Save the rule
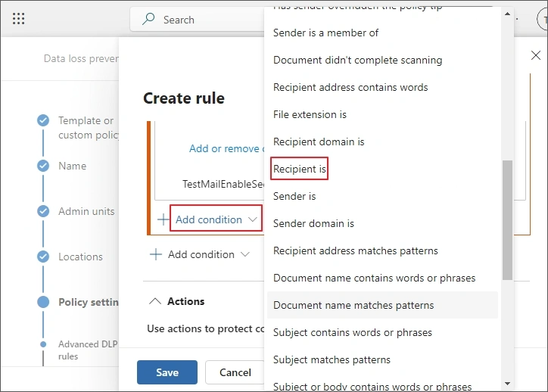This screenshot has height=392, width=548. click(x=167, y=372)
